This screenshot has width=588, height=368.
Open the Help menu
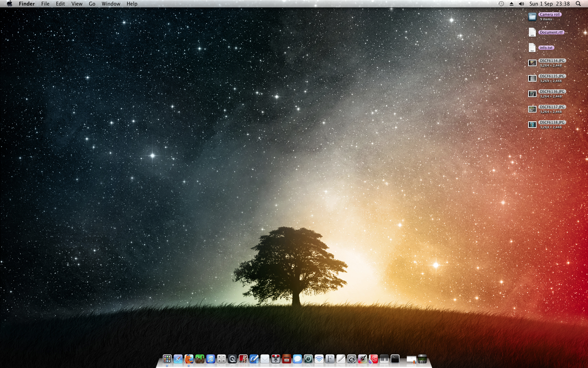132,4
